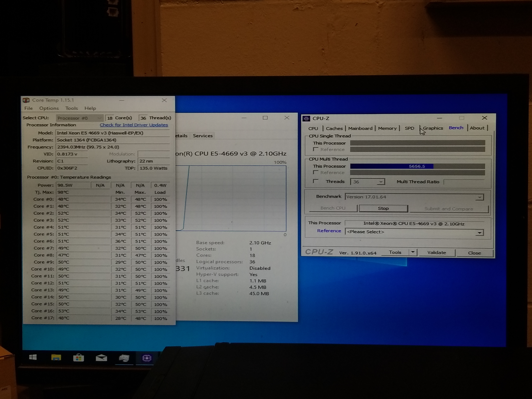Image resolution: width=532 pixels, height=399 pixels.
Task: Switch to the Caches tab
Action: (334, 128)
